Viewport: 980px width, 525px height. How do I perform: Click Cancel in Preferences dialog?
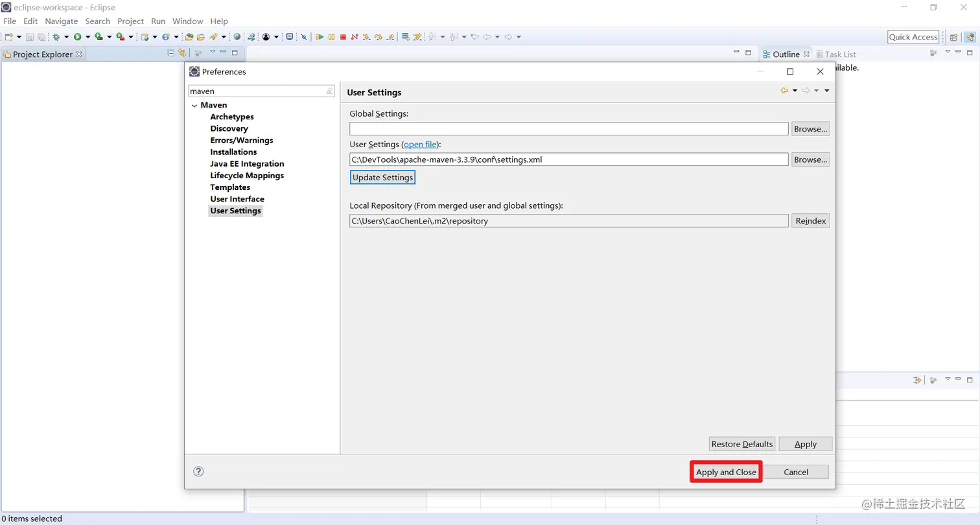pos(796,472)
